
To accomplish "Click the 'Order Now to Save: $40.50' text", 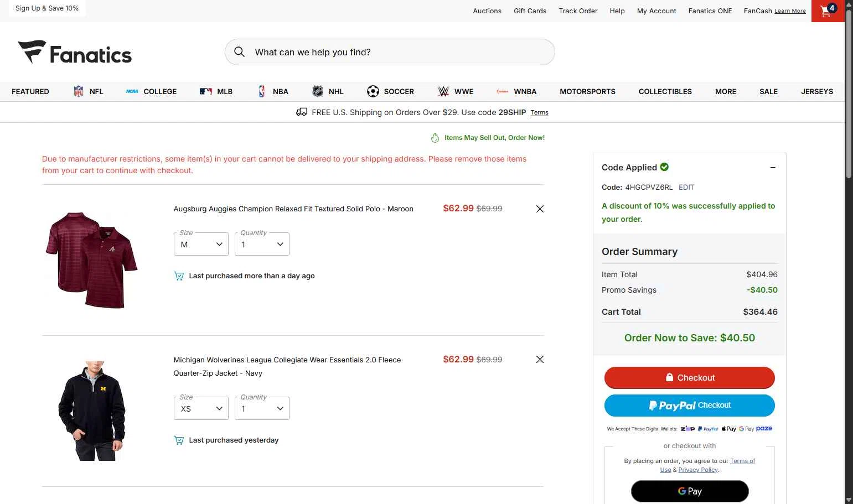I will [690, 338].
